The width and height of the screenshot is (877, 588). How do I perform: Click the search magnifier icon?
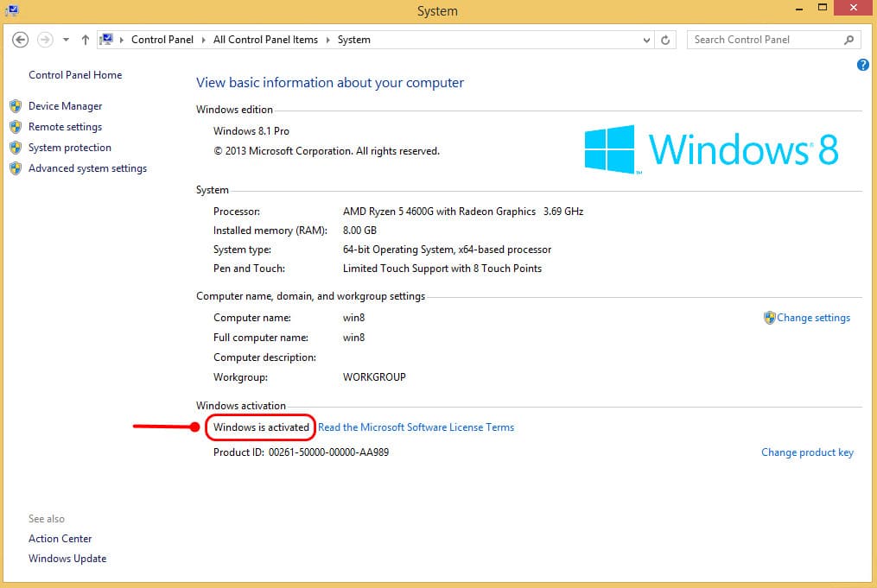click(849, 40)
